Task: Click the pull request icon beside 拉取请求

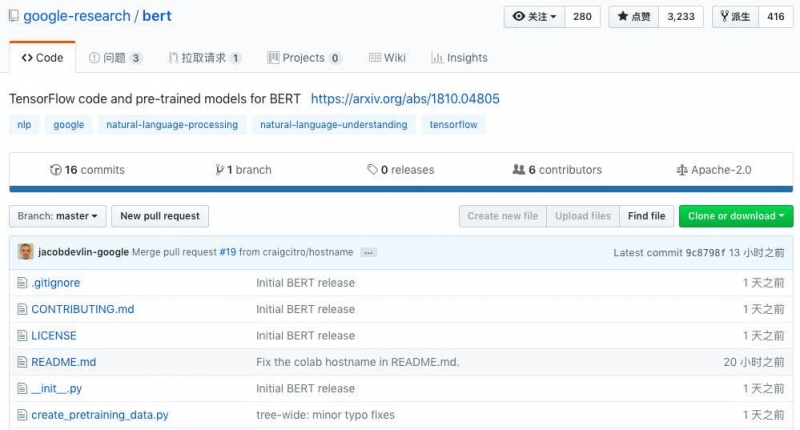Action: pos(173,58)
